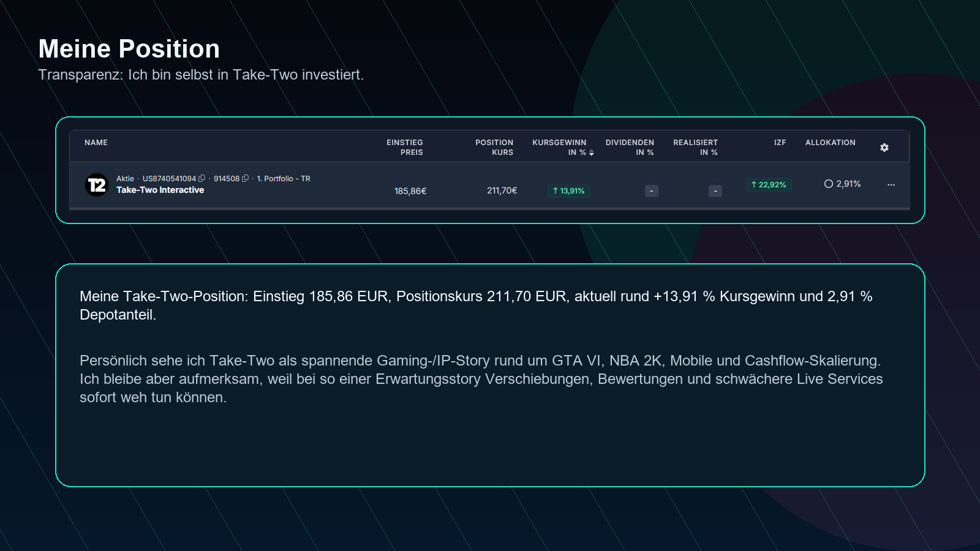Click the 'Meine Position' slide title
Image resolution: width=980 pixels, height=551 pixels.
pyautogui.click(x=129, y=49)
